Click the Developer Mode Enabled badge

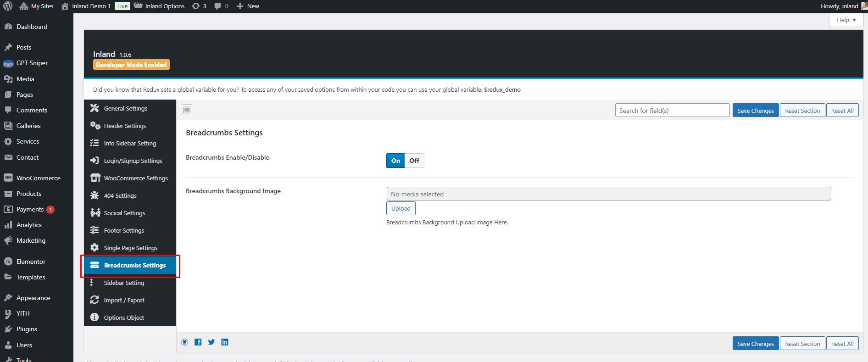(x=131, y=65)
